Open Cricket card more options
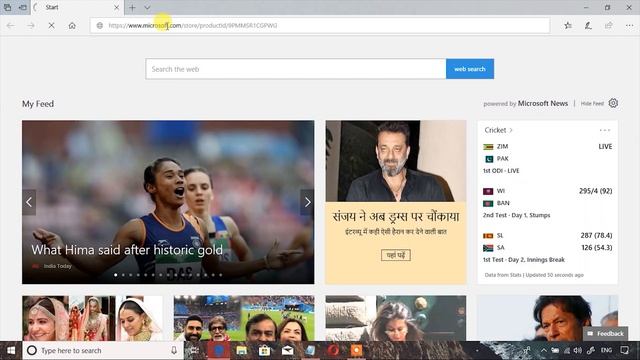 point(604,130)
